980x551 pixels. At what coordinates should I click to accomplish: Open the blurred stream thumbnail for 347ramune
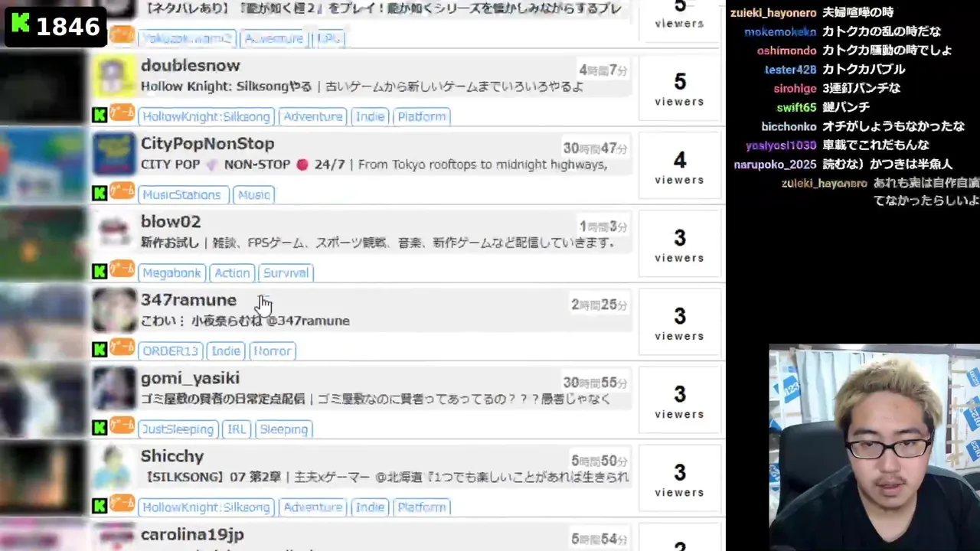coord(43,321)
